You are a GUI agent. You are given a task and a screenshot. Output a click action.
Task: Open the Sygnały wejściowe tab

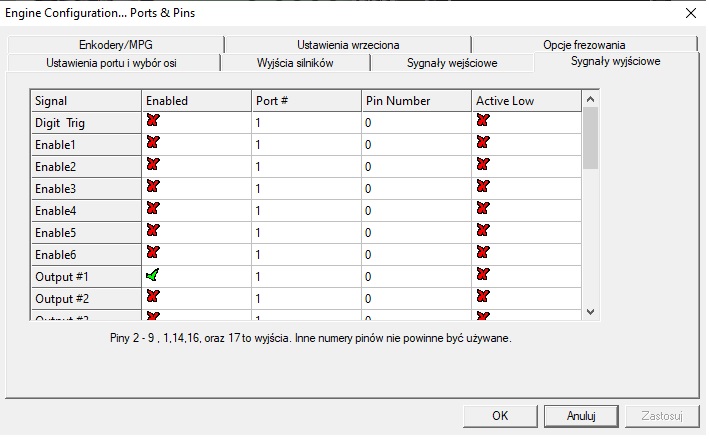(x=451, y=63)
